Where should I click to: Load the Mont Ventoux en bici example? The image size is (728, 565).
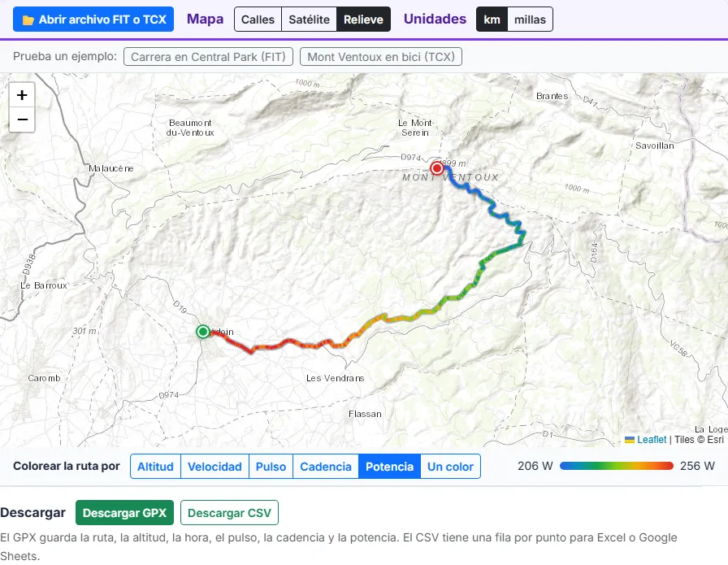coord(381,57)
